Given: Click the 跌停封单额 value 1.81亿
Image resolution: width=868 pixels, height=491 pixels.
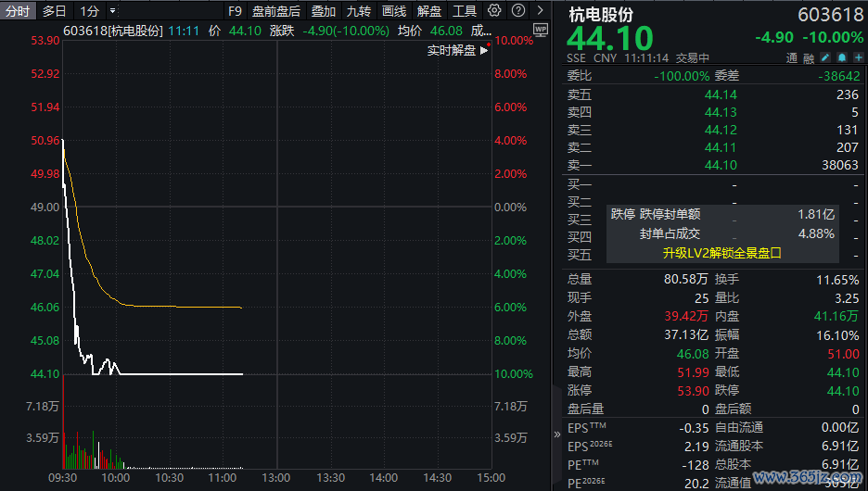Looking at the screenshot, I should tap(816, 215).
